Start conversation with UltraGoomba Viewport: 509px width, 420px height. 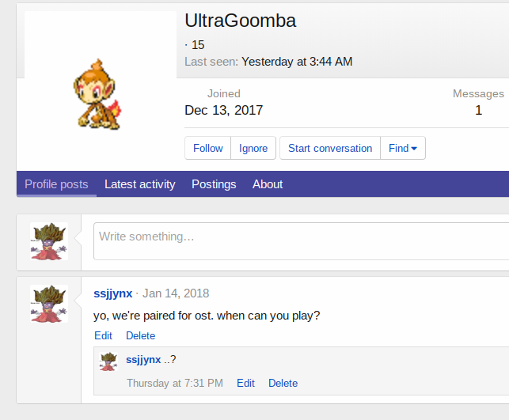coord(330,148)
